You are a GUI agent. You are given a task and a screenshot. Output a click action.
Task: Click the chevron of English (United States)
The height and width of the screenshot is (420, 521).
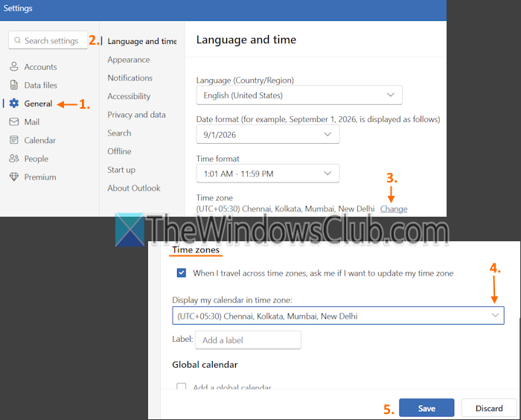tap(391, 95)
